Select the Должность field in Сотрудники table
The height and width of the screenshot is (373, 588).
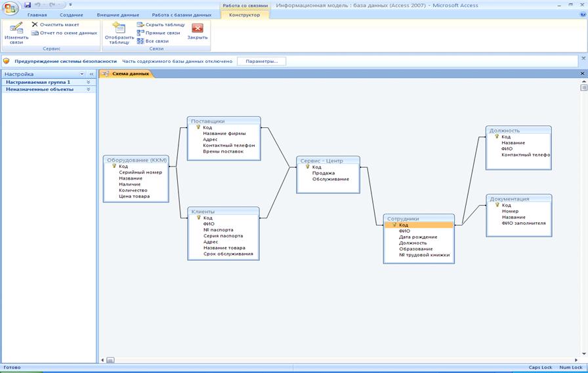pyautogui.click(x=413, y=243)
